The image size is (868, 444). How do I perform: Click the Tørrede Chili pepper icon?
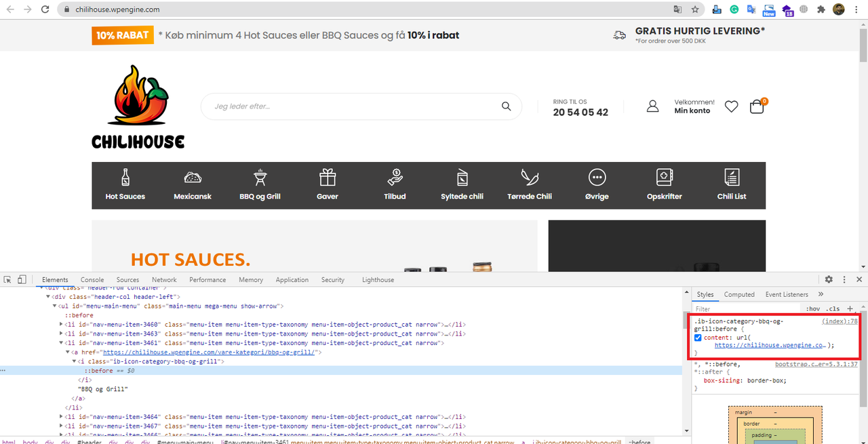coord(530,178)
